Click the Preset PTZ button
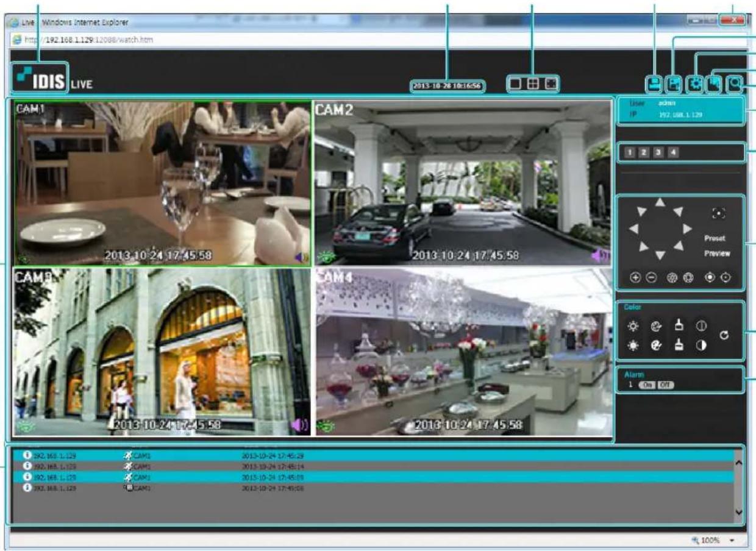 tap(715, 239)
